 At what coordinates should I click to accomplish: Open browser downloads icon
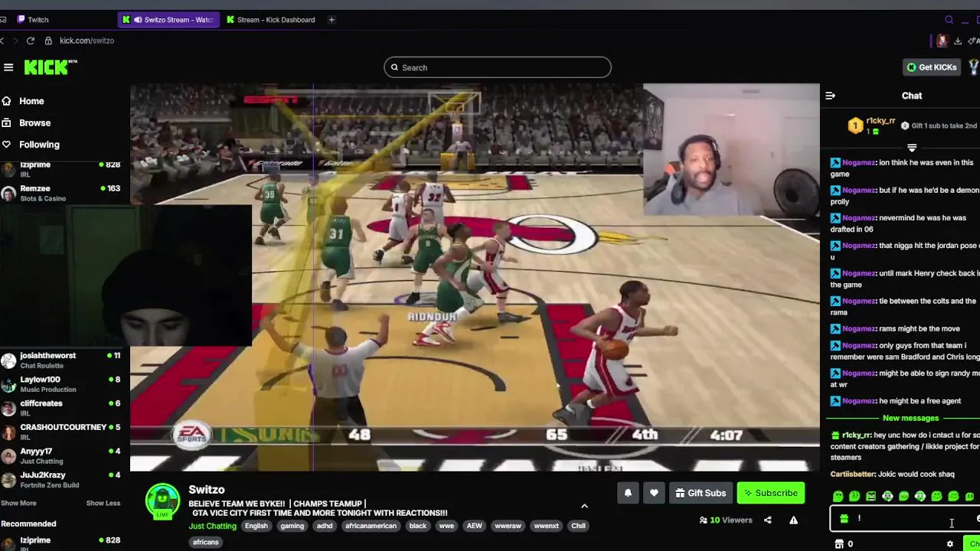tap(958, 41)
